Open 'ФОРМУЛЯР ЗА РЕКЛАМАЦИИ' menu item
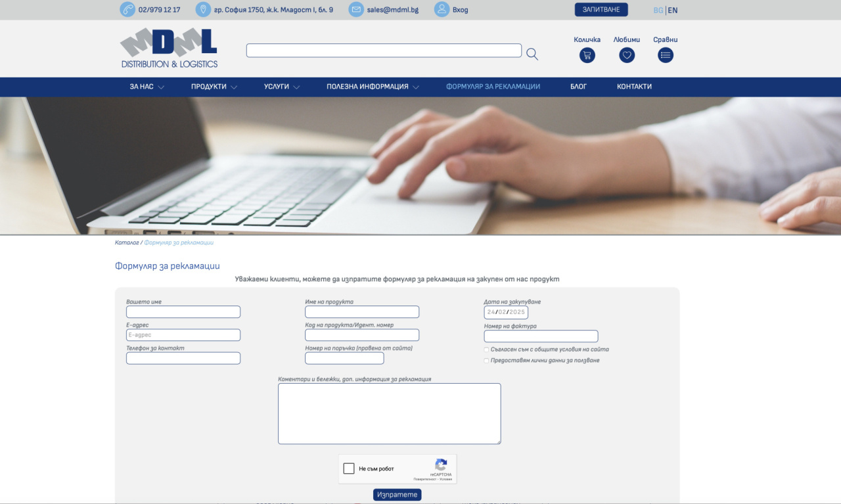This screenshot has height=504, width=841. pos(493,87)
